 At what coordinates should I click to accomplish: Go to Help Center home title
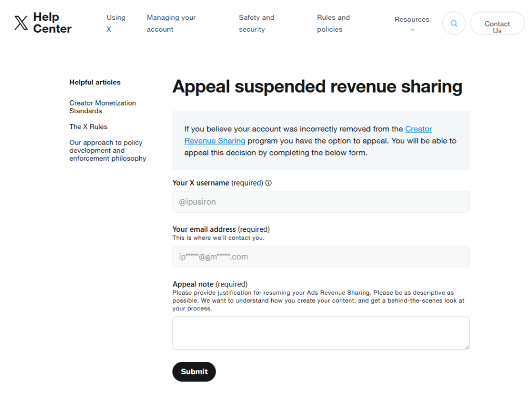52,23
